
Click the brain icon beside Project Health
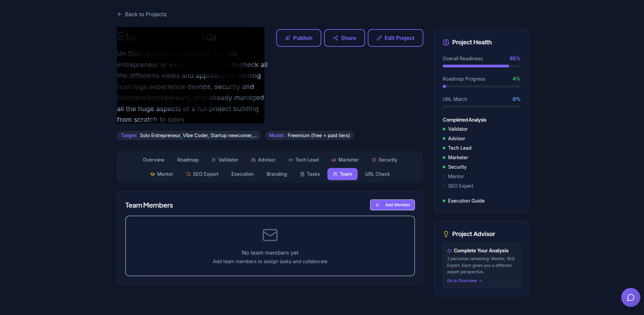[446, 42]
